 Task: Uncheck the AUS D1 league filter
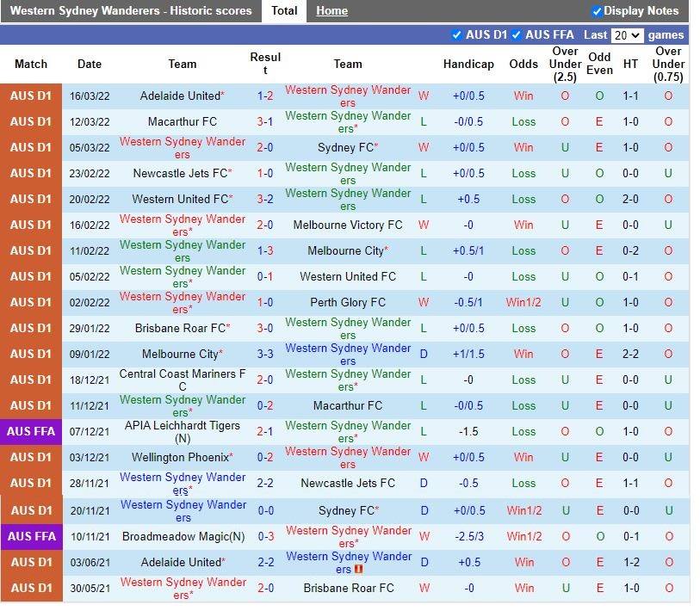(x=457, y=35)
